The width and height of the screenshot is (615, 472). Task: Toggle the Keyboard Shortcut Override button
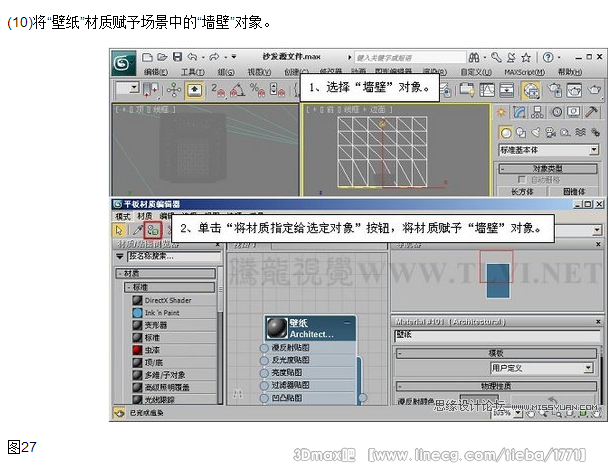[194, 90]
